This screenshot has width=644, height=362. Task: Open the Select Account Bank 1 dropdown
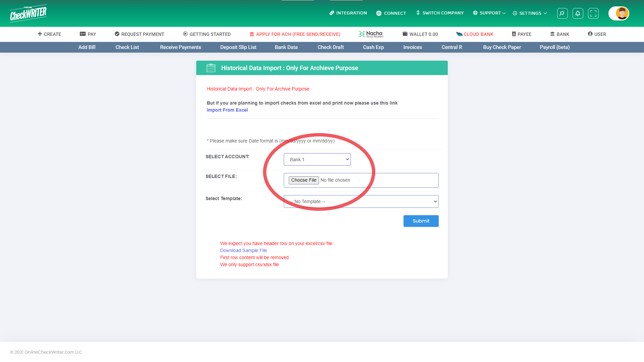317,160
